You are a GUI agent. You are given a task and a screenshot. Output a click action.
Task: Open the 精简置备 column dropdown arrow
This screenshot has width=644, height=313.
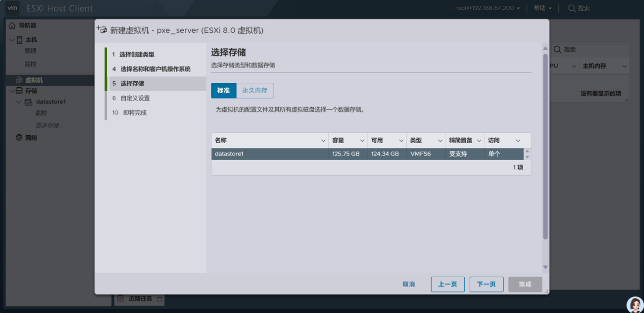[479, 141]
